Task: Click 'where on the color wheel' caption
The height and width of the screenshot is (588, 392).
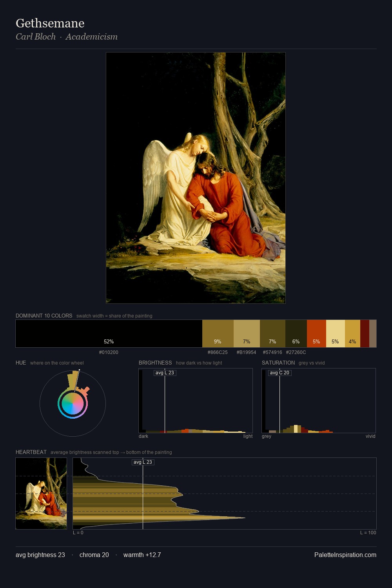Action: pyautogui.click(x=57, y=363)
